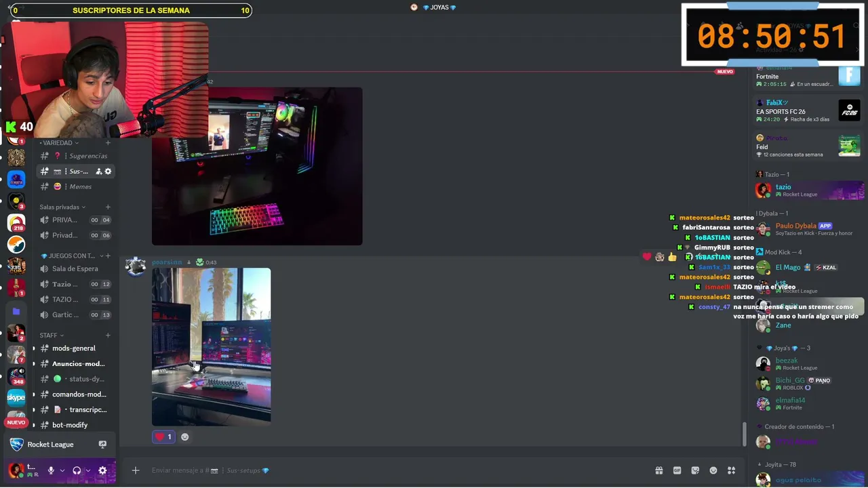Open the sticker picker

pos(695,470)
